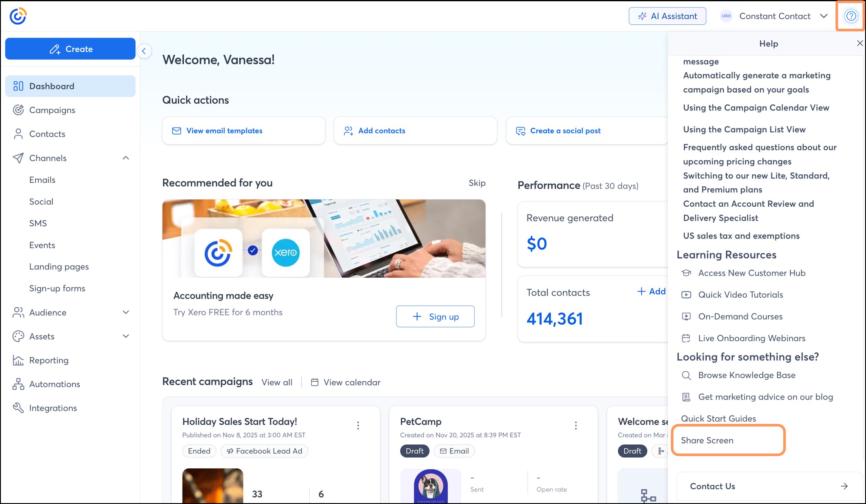Click the Contacts person icon
Screen dimensions: 866x504
tap(18, 134)
